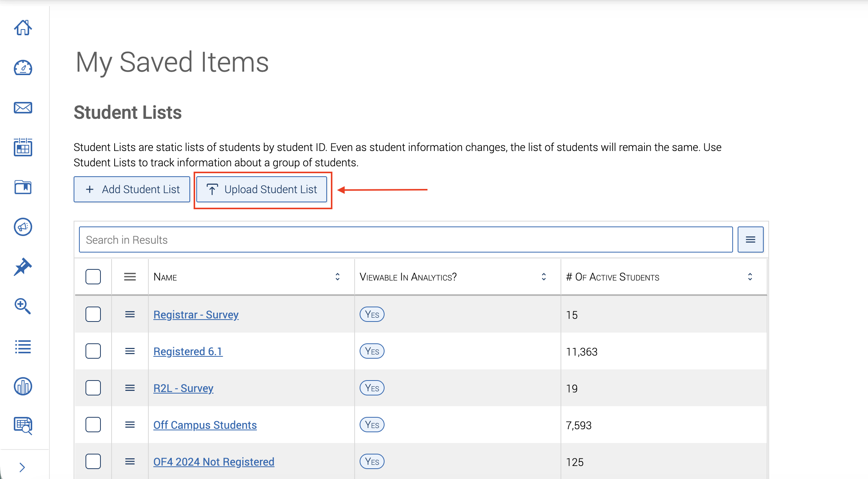The width and height of the screenshot is (868, 479).
Task: Open the table search reports icon
Action: point(23,426)
